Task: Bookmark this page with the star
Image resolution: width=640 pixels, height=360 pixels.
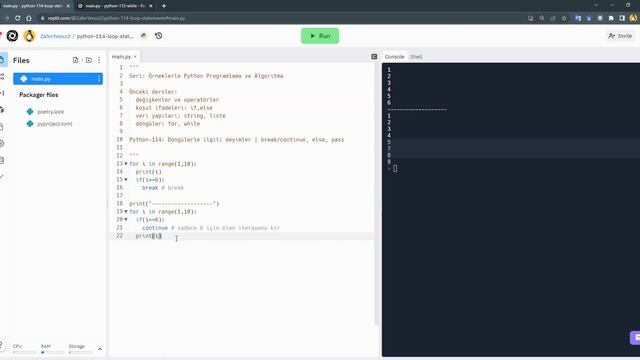Action: click(564, 18)
